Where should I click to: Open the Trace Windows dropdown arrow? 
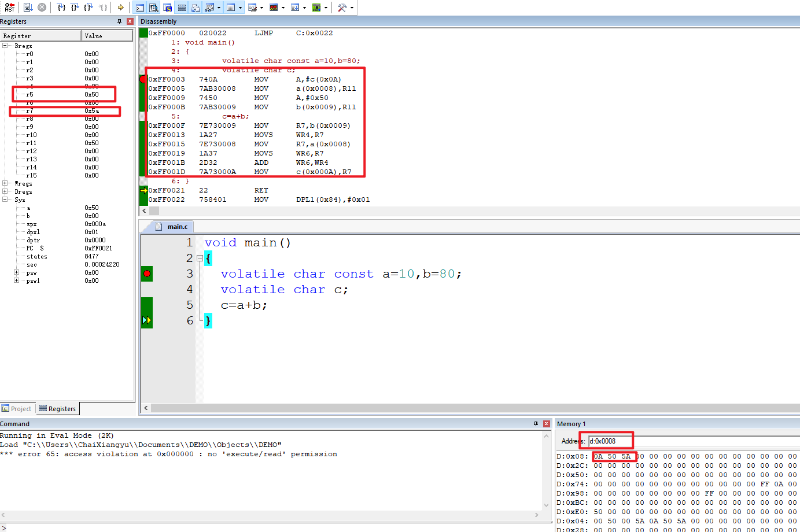pos(304,8)
